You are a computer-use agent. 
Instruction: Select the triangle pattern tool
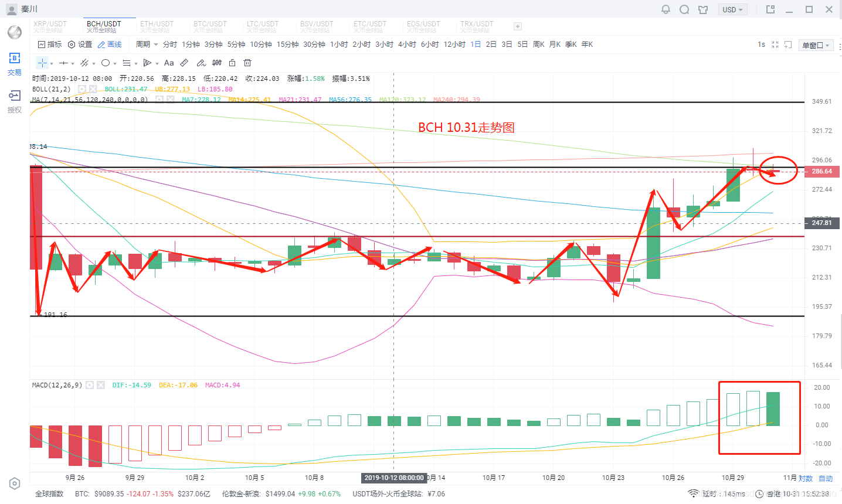coord(148,63)
